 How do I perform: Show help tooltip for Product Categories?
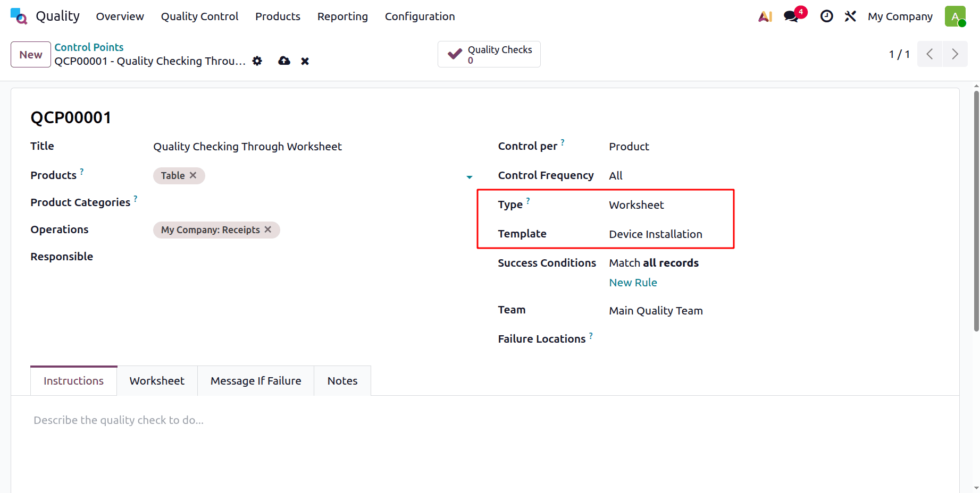(x=136, y=198)
